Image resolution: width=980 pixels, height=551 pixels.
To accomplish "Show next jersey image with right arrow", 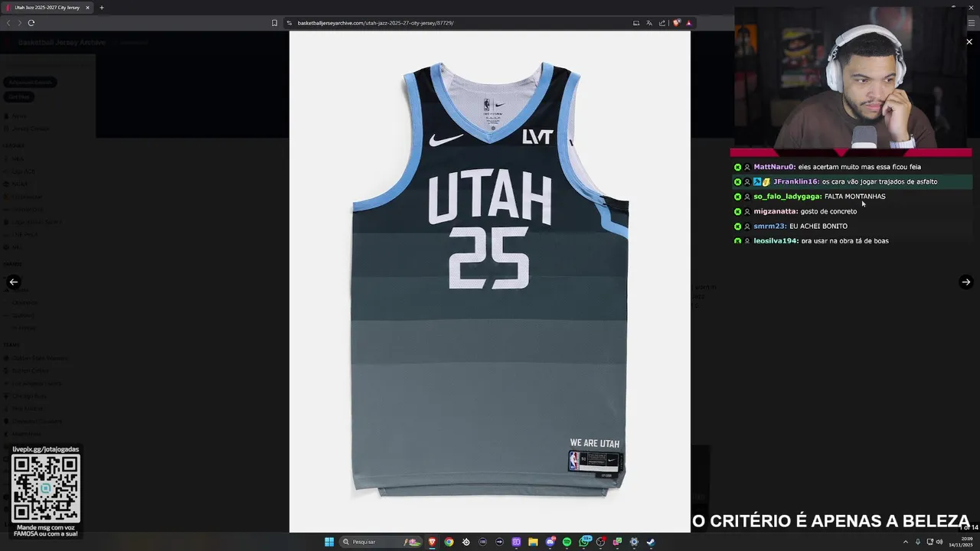I will pyautogui.click(x=966, y=282).
